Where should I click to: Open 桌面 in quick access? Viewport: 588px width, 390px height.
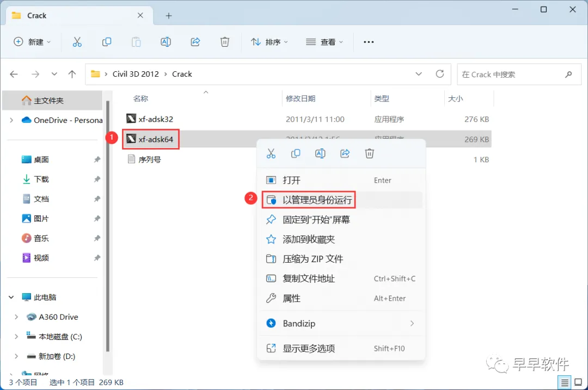41,159
